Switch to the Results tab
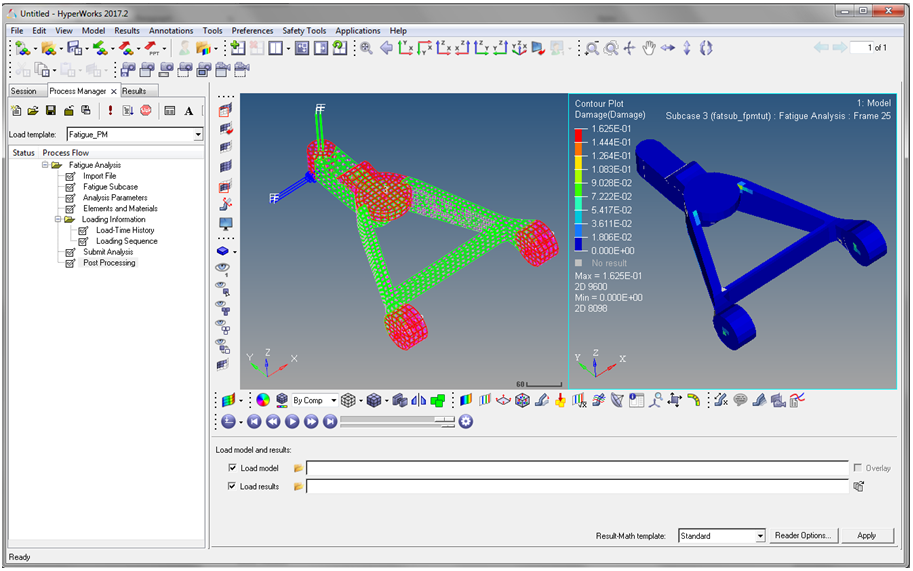 [134, 91]
